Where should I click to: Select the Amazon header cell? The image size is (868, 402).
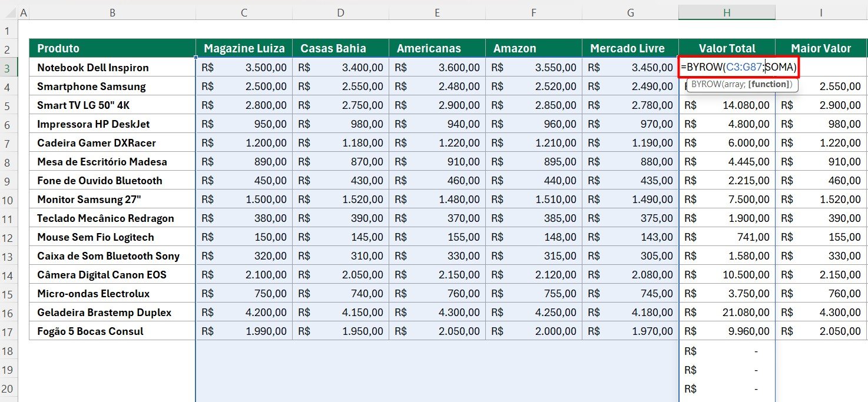click(534, 48)
